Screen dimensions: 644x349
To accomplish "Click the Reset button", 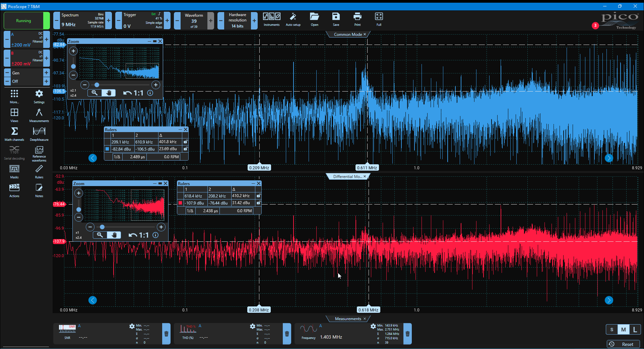I will click(x=623, y=344).
